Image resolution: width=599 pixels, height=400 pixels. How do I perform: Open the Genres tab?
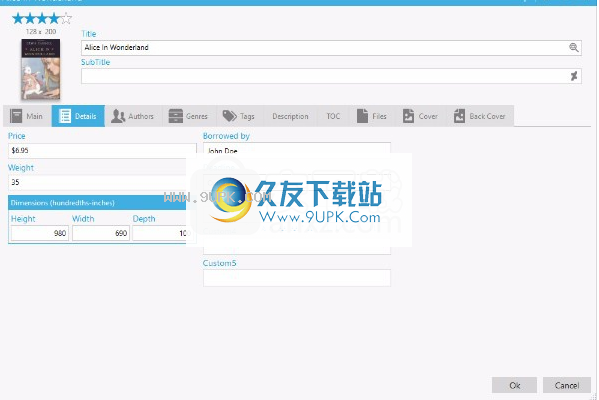coord(189,116)
